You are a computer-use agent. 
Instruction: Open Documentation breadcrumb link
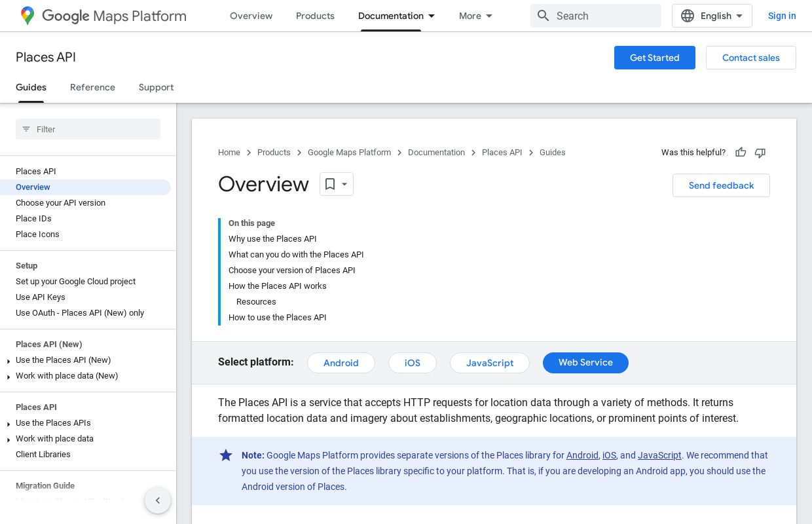point(436,153)
